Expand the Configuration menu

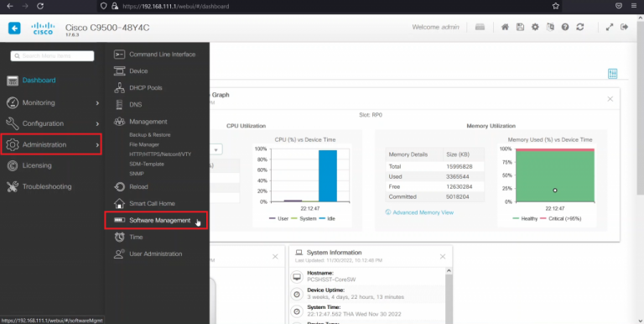pyautogui.click(x=52, y=123)
